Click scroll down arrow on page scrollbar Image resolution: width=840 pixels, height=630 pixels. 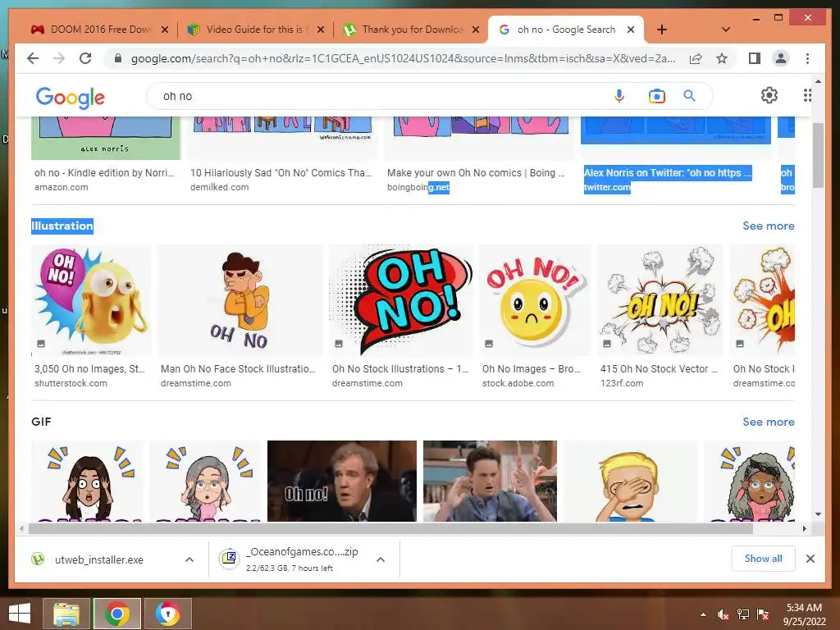818,514
